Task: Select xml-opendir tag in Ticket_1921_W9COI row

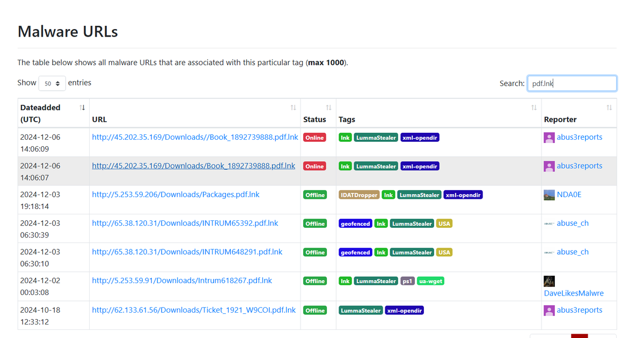Action: pyautogui.click(x=404, y=311)
